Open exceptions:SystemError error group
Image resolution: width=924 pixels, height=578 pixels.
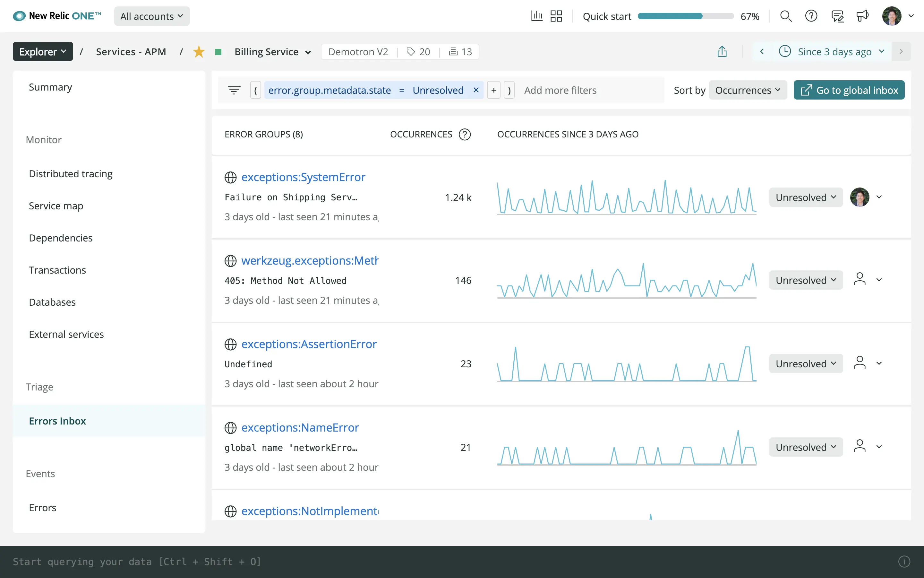[x=303, y=177]
